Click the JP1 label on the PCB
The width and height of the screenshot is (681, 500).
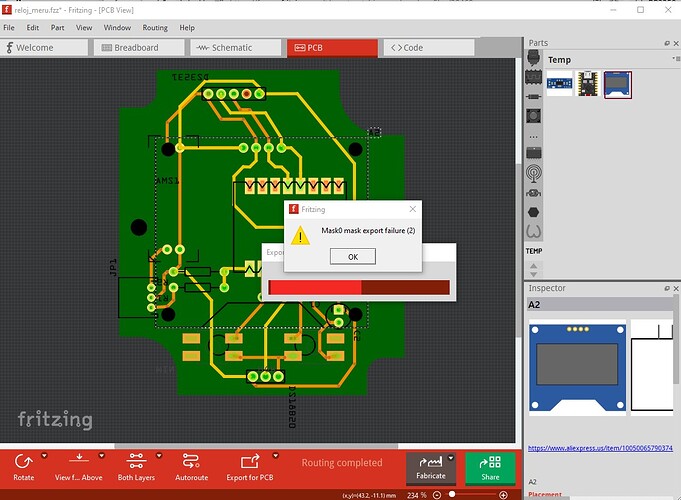113,267
